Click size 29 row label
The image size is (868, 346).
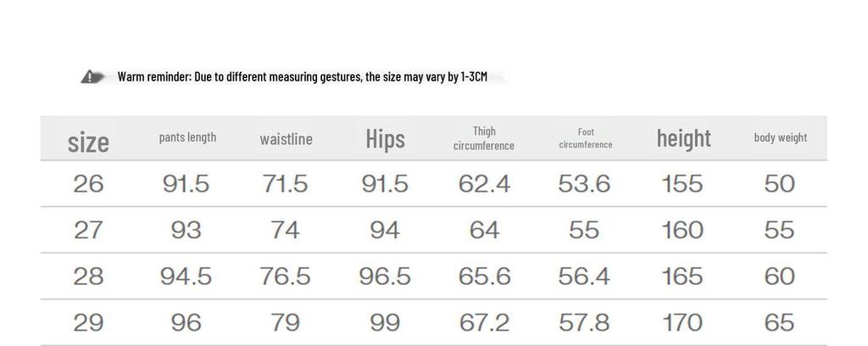point(88,322)
